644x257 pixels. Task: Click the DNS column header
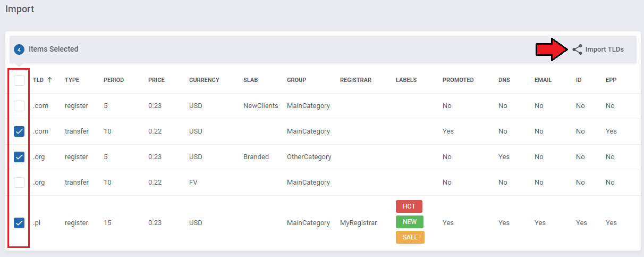[504, 80]
